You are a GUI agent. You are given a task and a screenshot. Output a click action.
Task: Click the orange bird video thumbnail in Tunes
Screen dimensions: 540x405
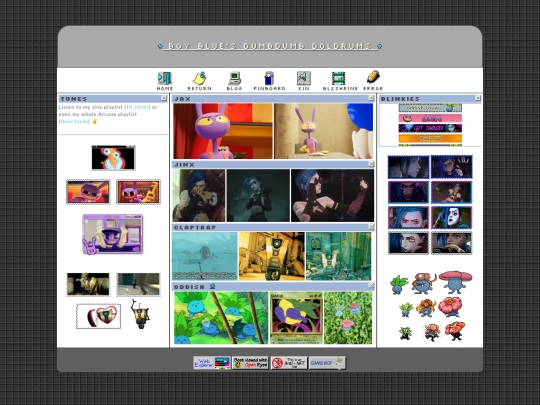[113, 158]
